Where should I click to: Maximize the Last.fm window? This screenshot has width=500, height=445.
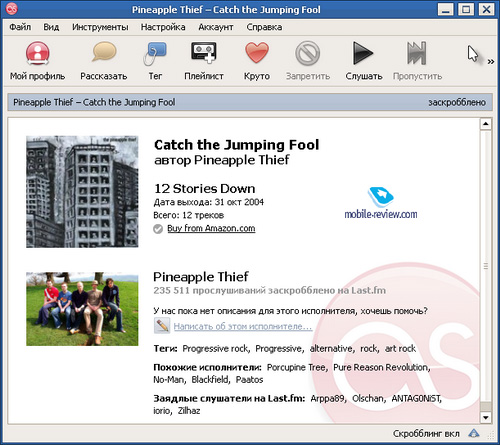(466, 9)
